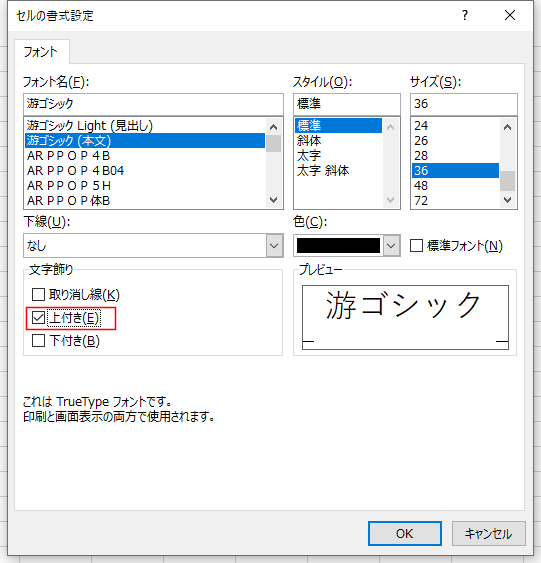The image size is (541, 563).
Task: Click font list scroll down arrow
Action: click(x=274, y=200)
